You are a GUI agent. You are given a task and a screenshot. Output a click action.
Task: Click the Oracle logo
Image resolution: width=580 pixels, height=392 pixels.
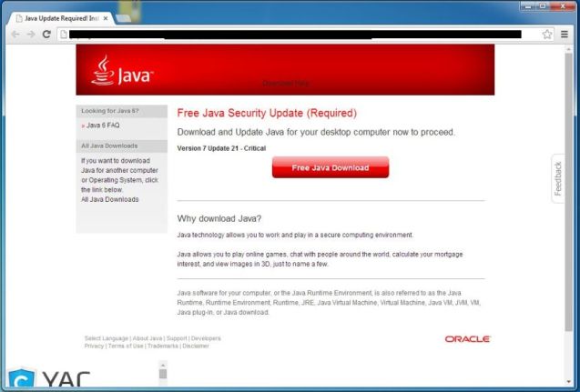[x=468, y=339]
